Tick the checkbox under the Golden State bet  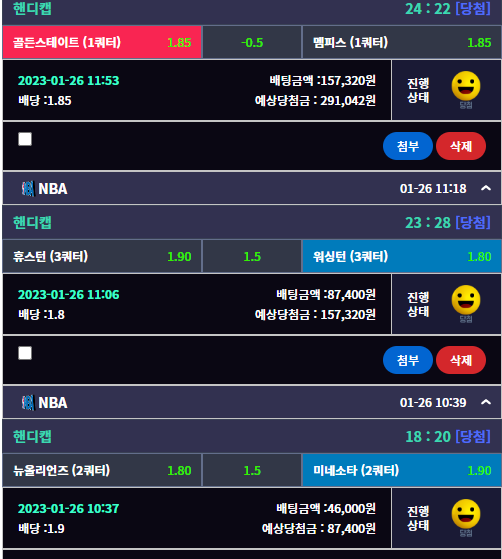(x=25, y=139)
